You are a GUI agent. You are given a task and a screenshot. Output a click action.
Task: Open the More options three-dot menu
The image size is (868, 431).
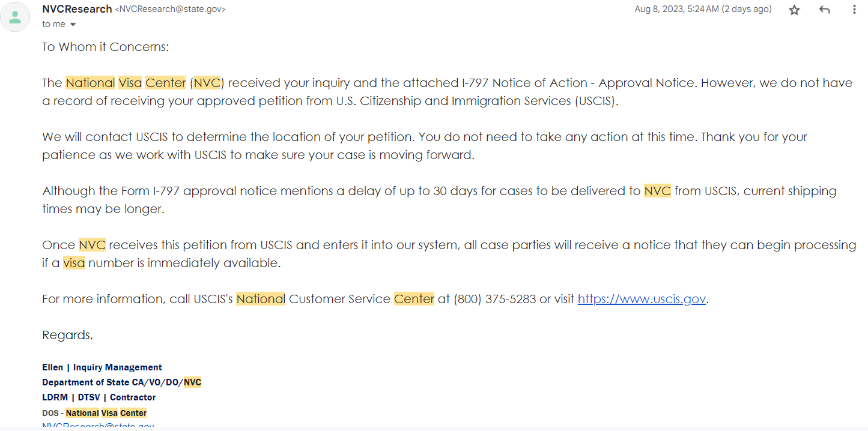(854, 10)
